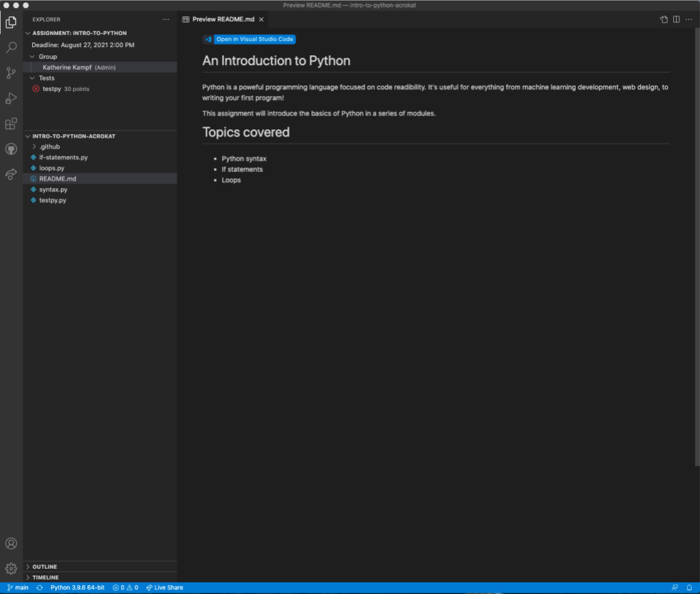Open the Run and Debug view
Viewport: 700px width, 594px height.
[10, 98]
